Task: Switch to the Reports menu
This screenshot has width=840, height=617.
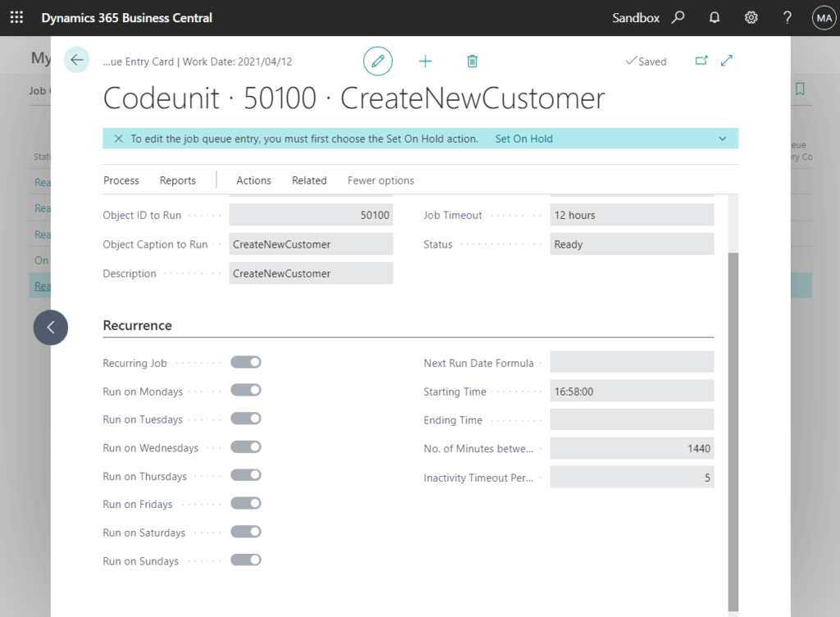Action: coord(177,181)
